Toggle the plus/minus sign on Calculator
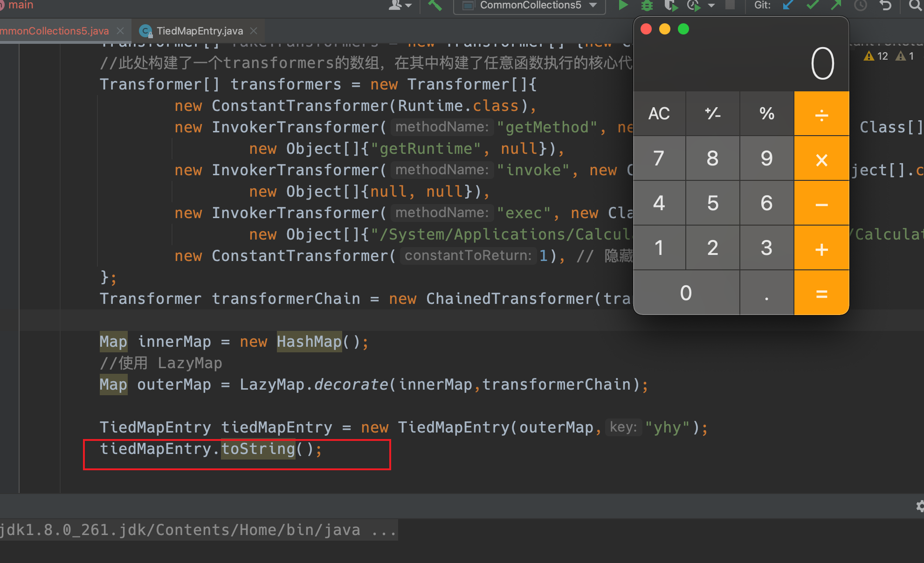924x563 pixels. tap(712, 113)
